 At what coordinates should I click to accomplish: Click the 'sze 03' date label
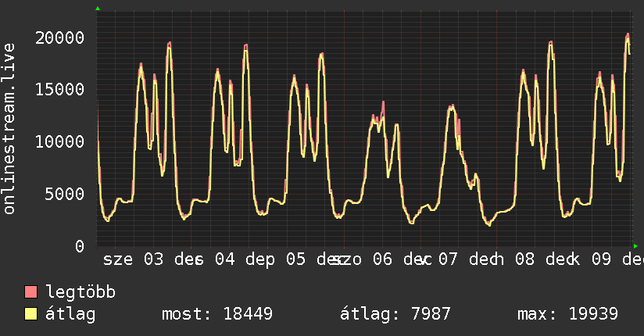[133, 259]
